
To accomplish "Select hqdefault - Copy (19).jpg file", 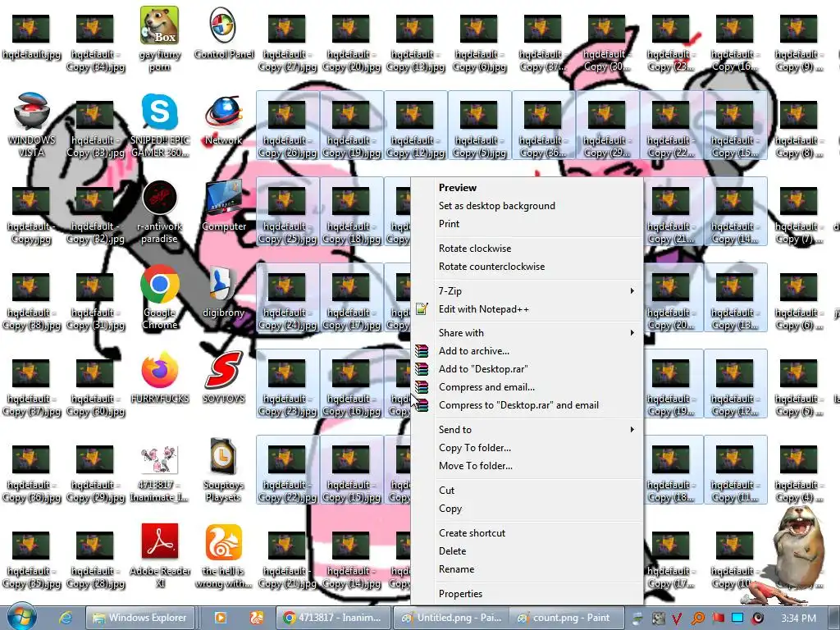I will [351, 126].
